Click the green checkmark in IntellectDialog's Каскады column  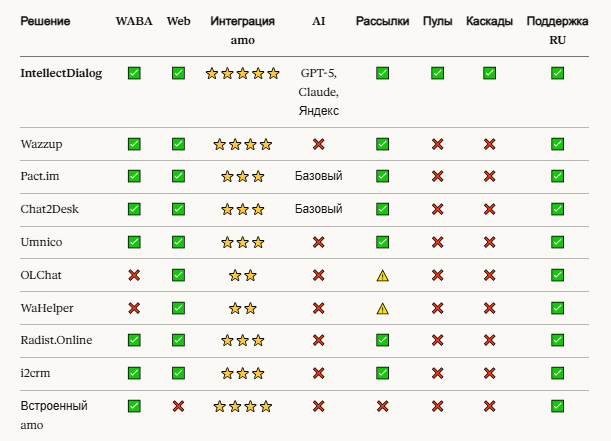click(489, 73)
